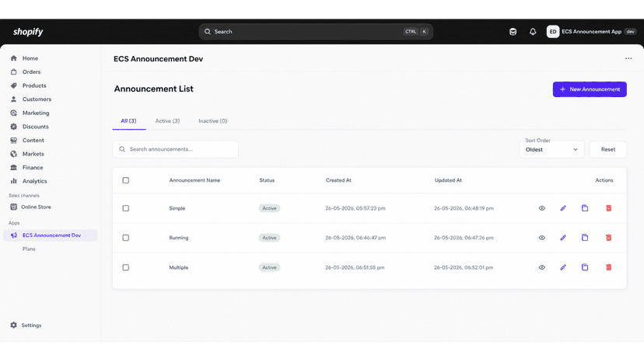This screenshot has height=362, width=644.
Task: Click the Updated At column header
Action: tap(448, 180)
